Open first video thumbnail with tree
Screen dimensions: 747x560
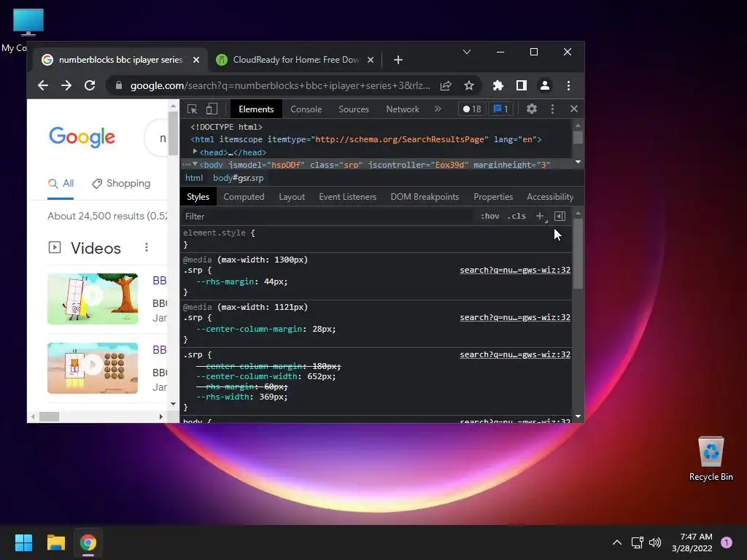coord(93,298)
